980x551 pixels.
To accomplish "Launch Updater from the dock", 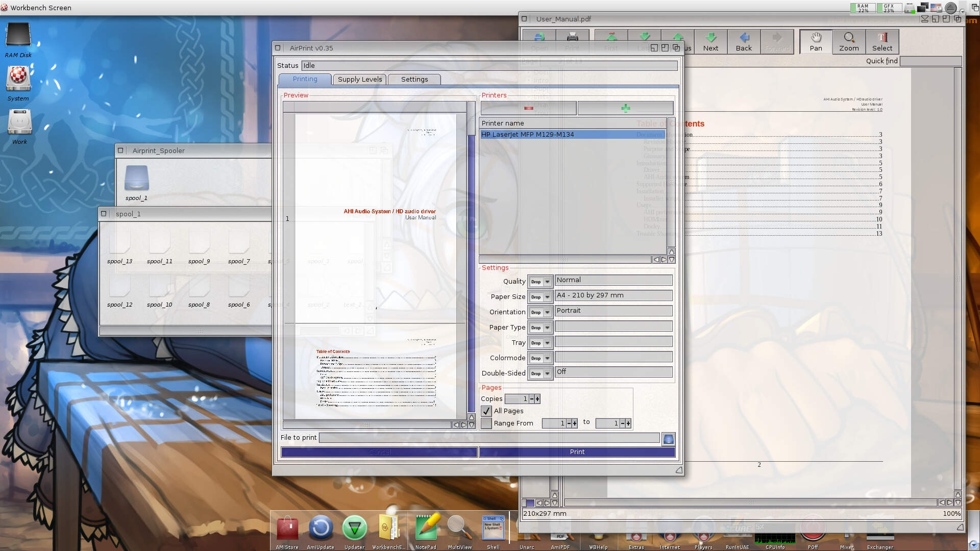I will (x=354, y=528).
